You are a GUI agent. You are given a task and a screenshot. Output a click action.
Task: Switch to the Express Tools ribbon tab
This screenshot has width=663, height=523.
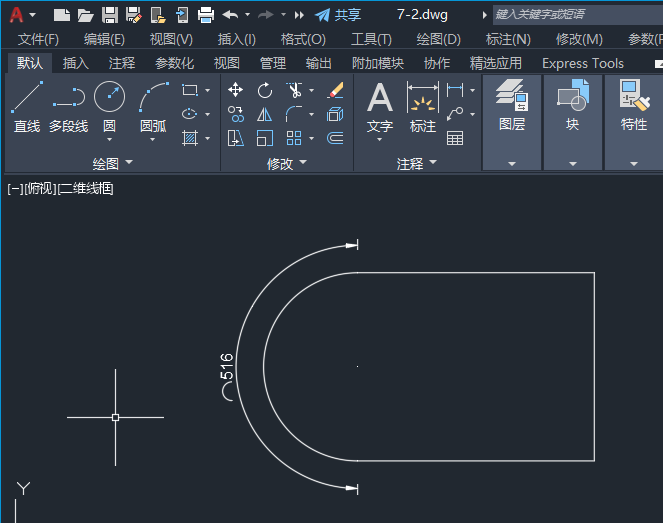582,63
